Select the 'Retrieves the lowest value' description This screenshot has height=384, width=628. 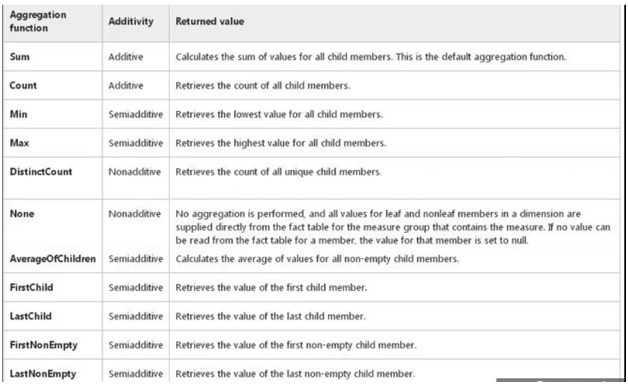279,114
